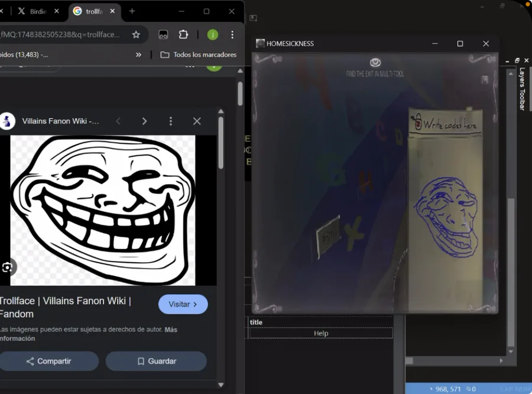Click the Write codes here notepad heading

[450, 125]
